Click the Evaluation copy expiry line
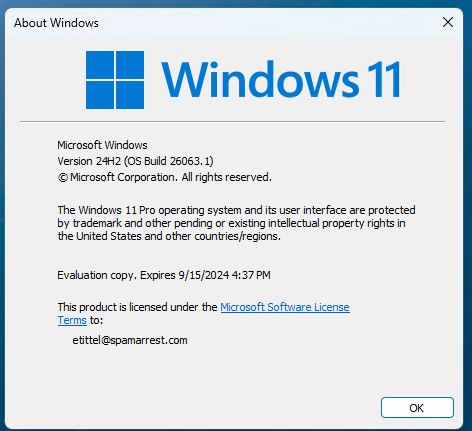 click(164, 275)
